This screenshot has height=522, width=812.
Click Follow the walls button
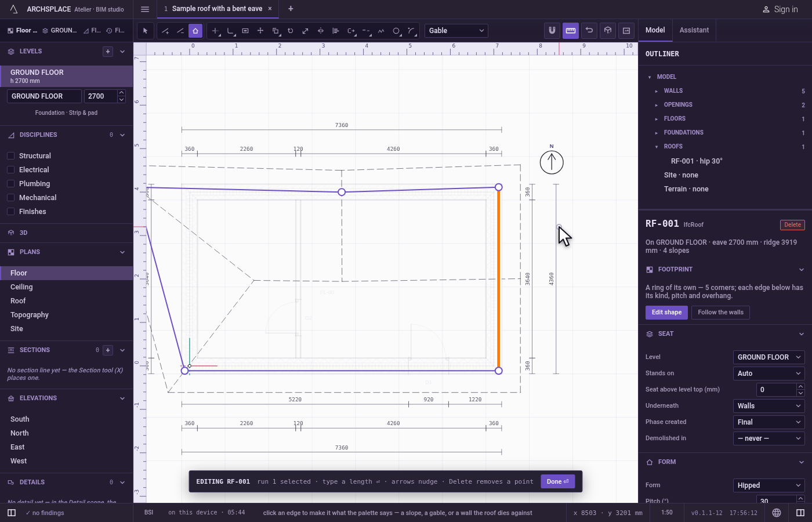pos(720,313)
